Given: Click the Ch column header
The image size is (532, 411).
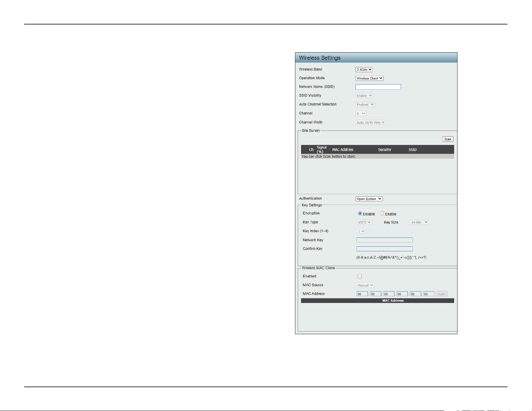Looking at the screenshot, I should 311,150.
